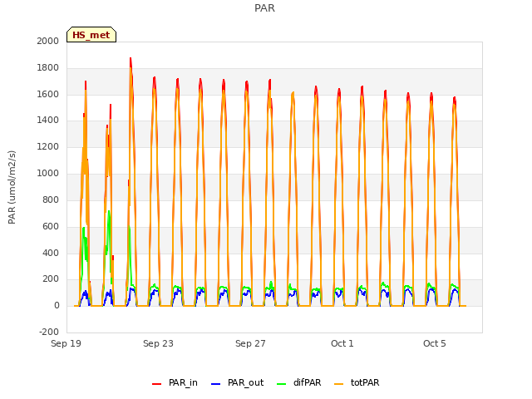Image resolution: width=532 pixels, height=399 pixels.
Task: Click the 1800 y-axis tick label
Action: coord(48,67)
